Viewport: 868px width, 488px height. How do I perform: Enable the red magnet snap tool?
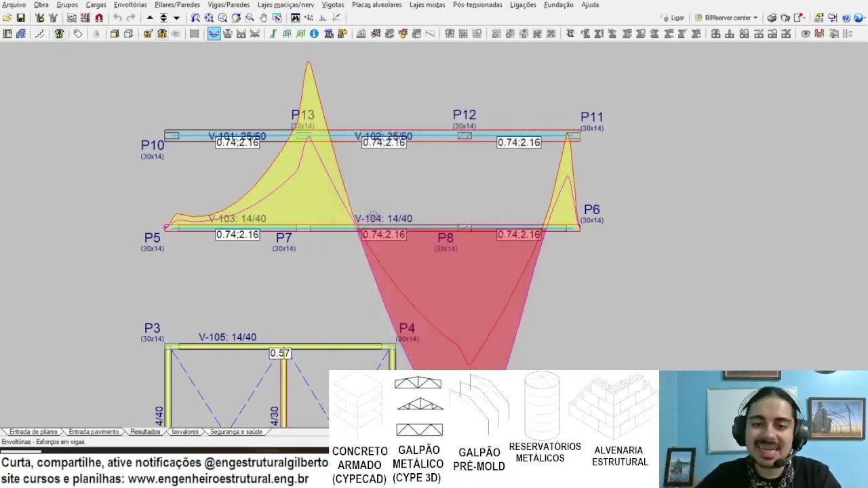(x=99, y=18)
